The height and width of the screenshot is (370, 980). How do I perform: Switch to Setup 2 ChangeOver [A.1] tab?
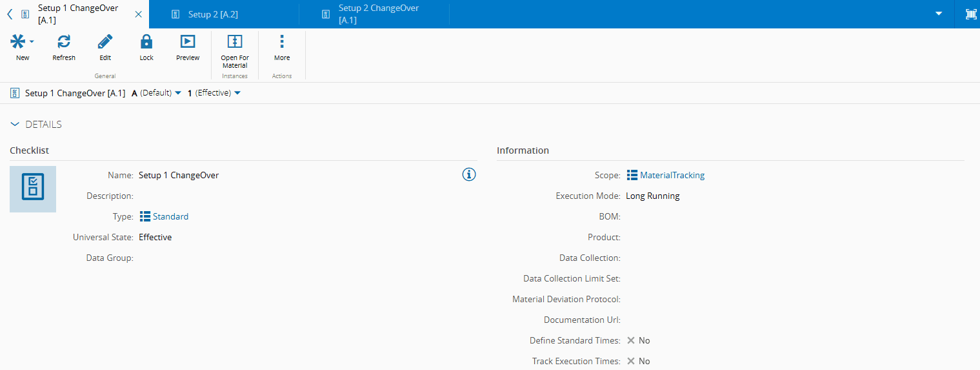378,14
